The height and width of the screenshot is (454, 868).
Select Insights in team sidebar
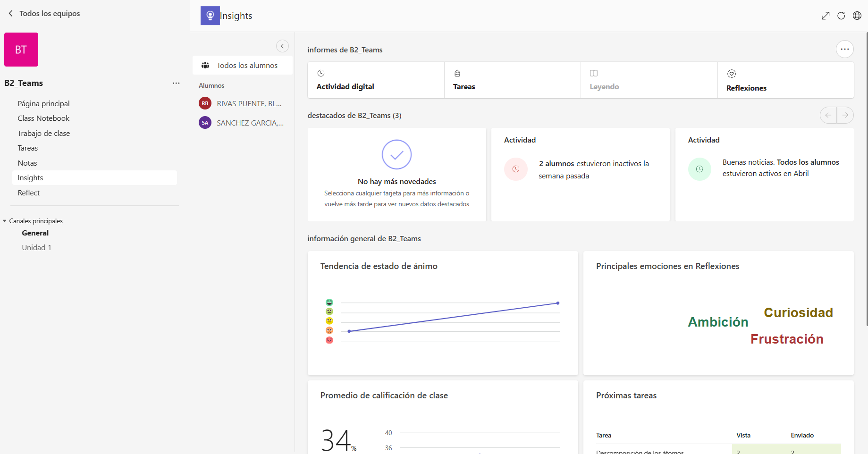pyautogui.click(x=94, y=178)
